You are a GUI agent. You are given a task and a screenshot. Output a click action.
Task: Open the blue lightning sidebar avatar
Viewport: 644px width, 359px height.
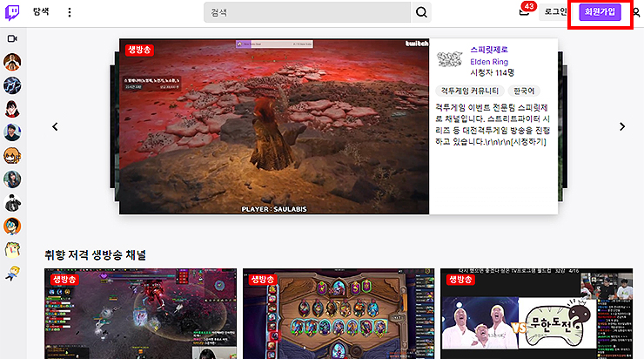pyautogui.click(x=12, y=85)
